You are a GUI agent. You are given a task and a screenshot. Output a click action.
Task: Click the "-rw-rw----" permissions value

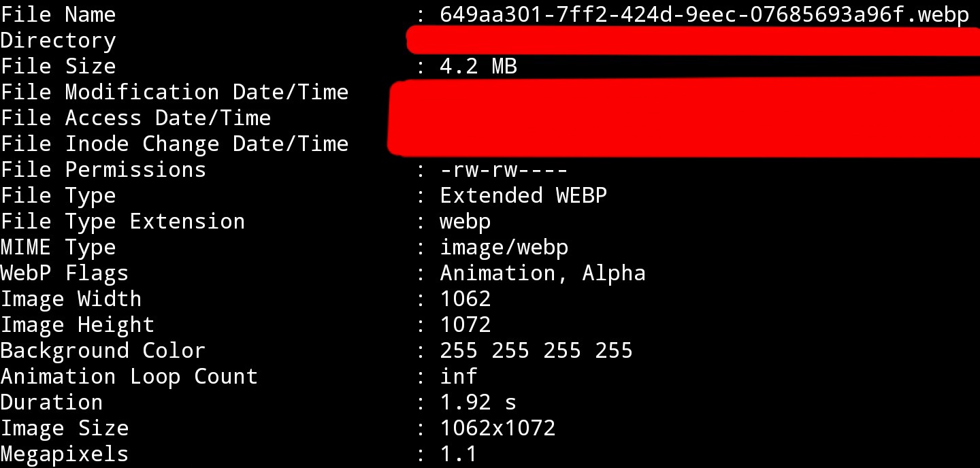[x=504, y=170]
